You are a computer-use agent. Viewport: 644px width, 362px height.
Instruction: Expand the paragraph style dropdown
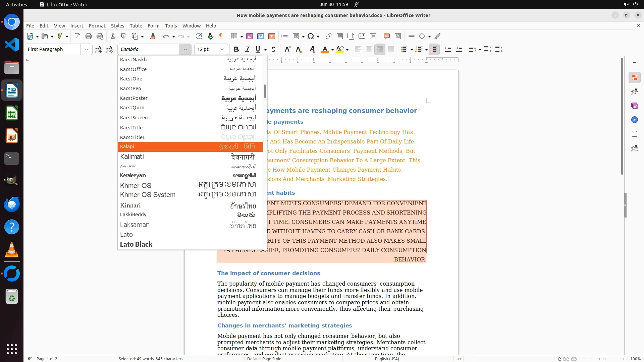point(87,49)
